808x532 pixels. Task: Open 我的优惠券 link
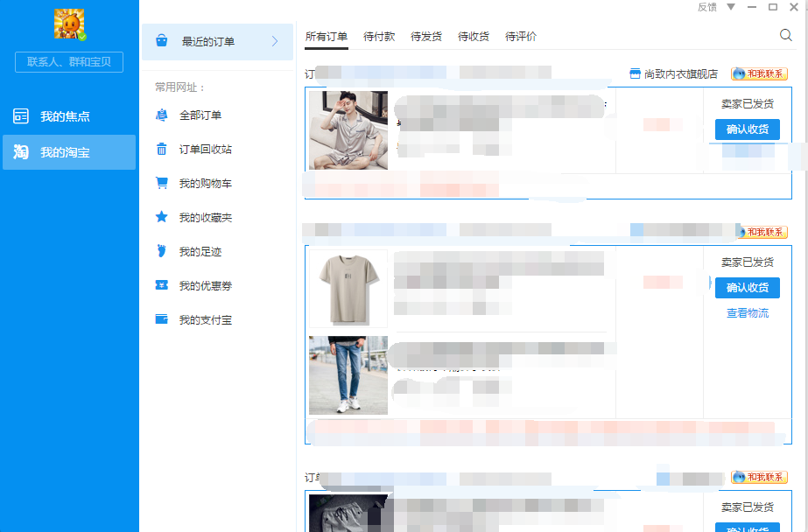(205, 286)
